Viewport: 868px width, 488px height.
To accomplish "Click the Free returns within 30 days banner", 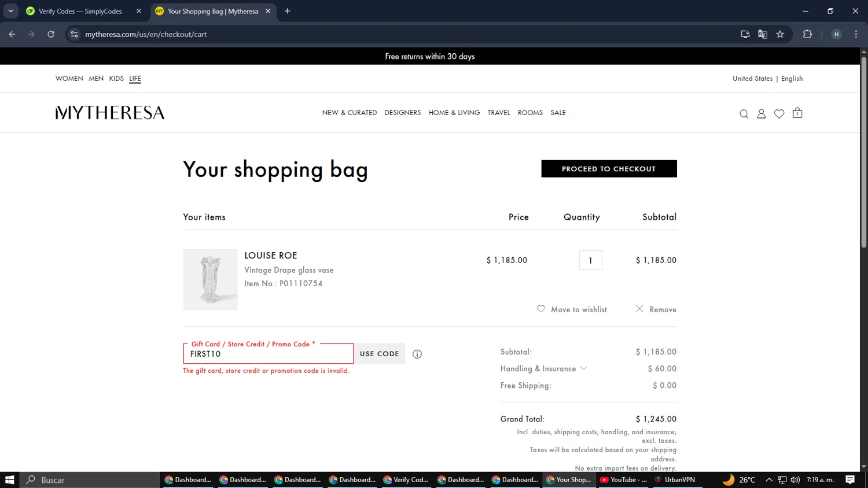I will tap(430, 56).
